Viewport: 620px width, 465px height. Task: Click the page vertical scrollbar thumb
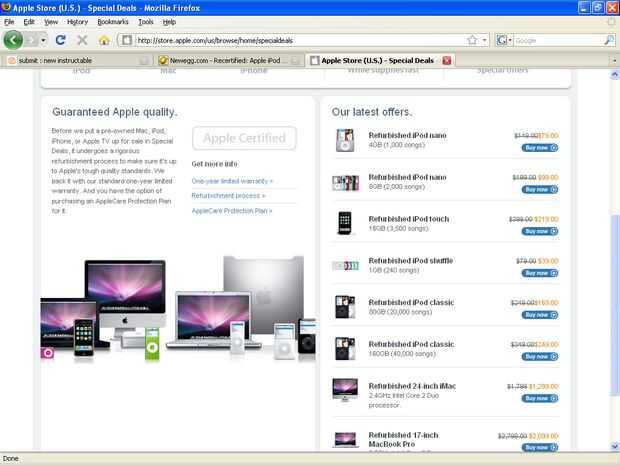click(615, 304)
